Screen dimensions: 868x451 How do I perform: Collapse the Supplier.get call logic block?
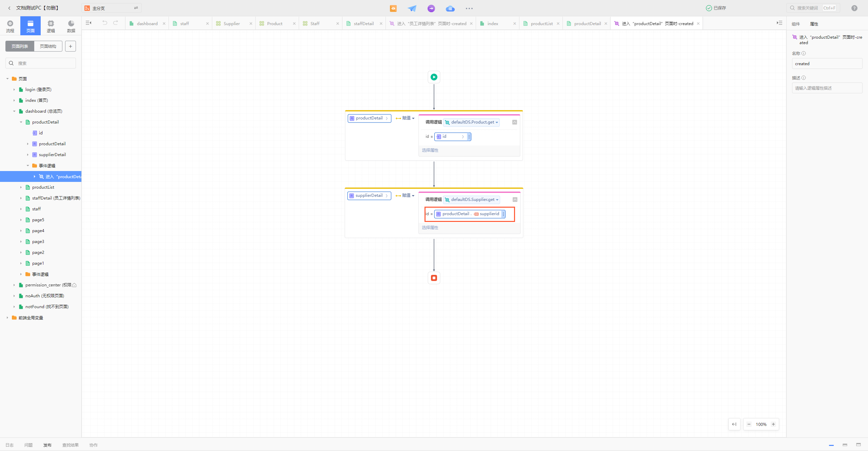pyautogui.click(x=515, y=200)
